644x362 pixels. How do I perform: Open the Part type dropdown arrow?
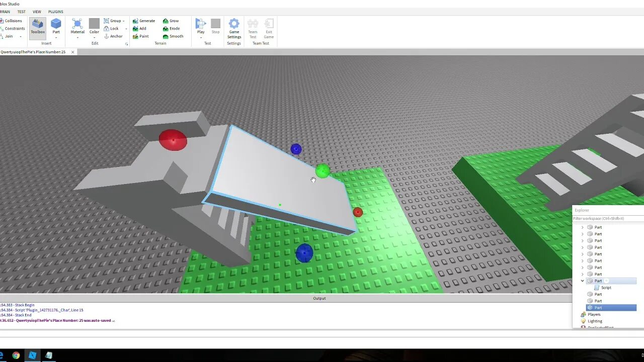56,38
